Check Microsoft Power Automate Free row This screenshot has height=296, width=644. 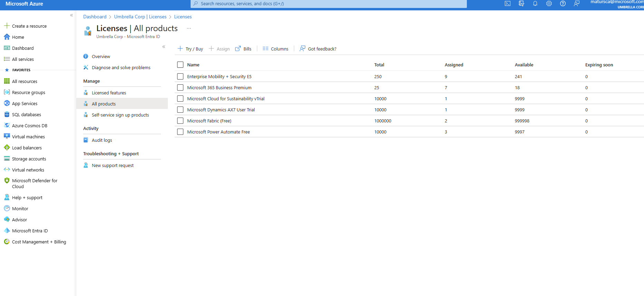tap(180, 132)
